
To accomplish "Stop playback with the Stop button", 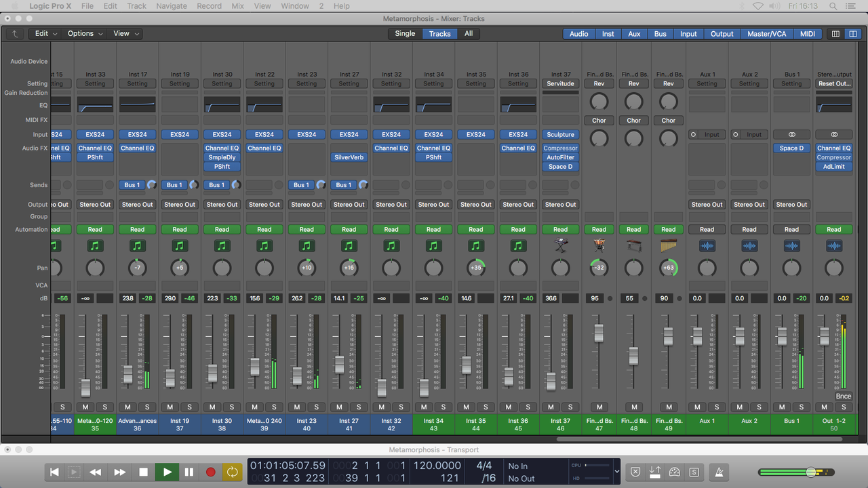I will pyautogui.click(x=143, y=472).
